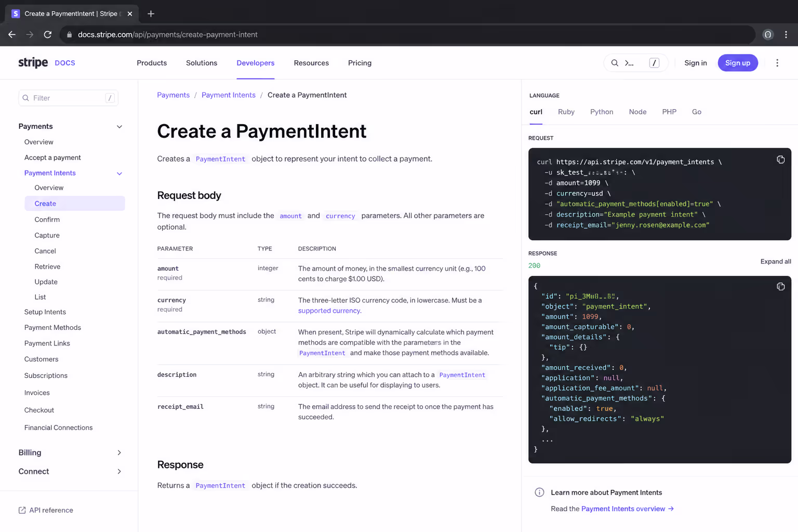
Task: Switch code language to Ruby
Action: [566, 112]
